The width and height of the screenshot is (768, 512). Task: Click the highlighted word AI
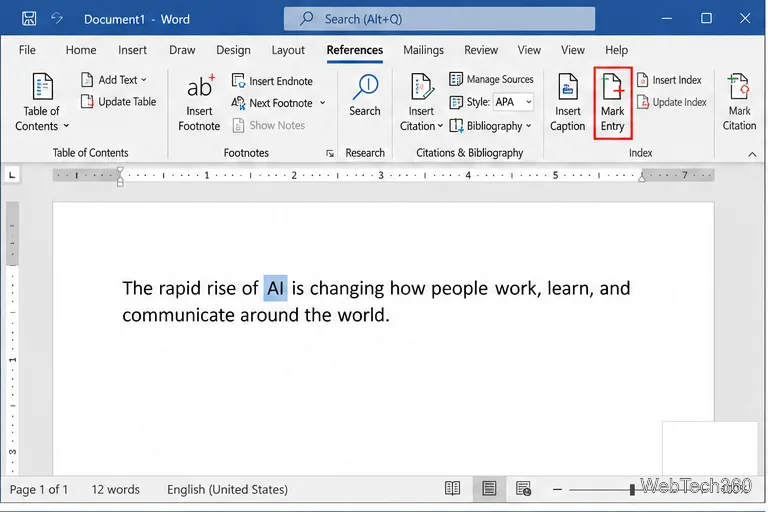pos(275,288)
